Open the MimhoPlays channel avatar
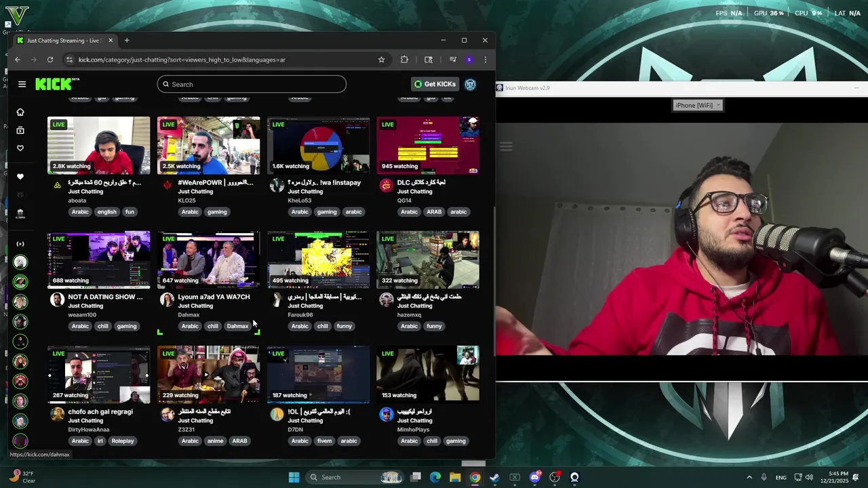The image size is (868, 488). point(387,414)
